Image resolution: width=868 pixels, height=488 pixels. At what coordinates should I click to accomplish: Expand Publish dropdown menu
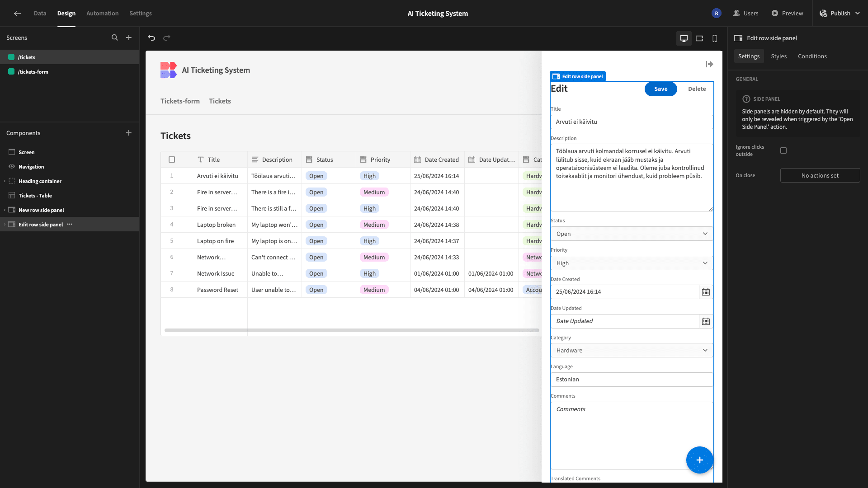pos(858,14)
